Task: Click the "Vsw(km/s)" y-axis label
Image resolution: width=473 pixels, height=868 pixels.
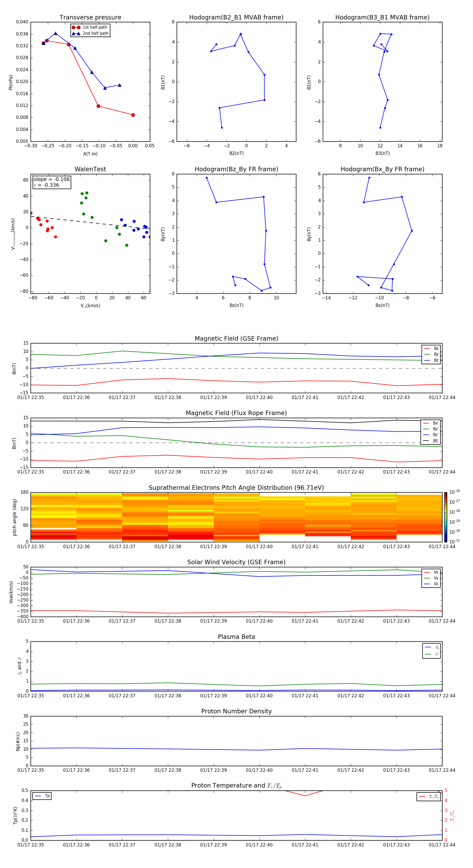Action: [11, 592]
